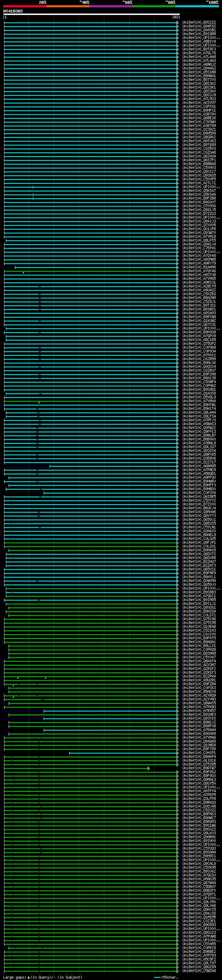
Task: Select hit UniRef100_A5C185
Action: coord(199,340)
